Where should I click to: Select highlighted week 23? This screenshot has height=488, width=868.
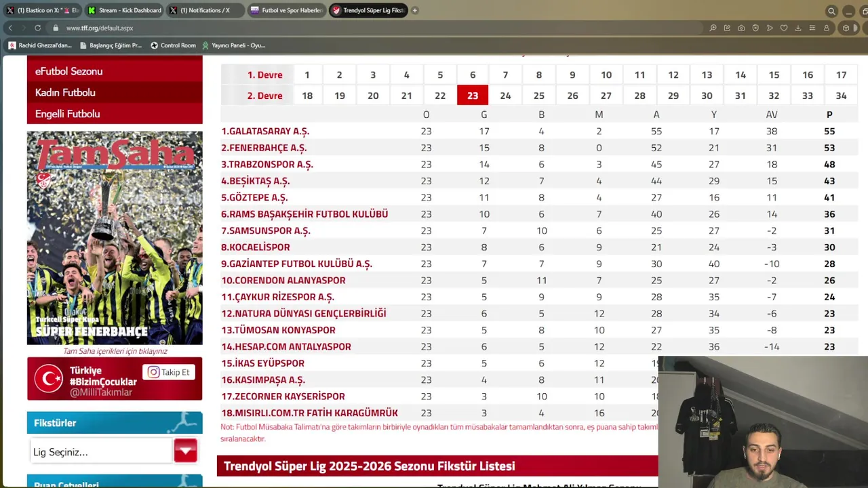coord(473,96)
